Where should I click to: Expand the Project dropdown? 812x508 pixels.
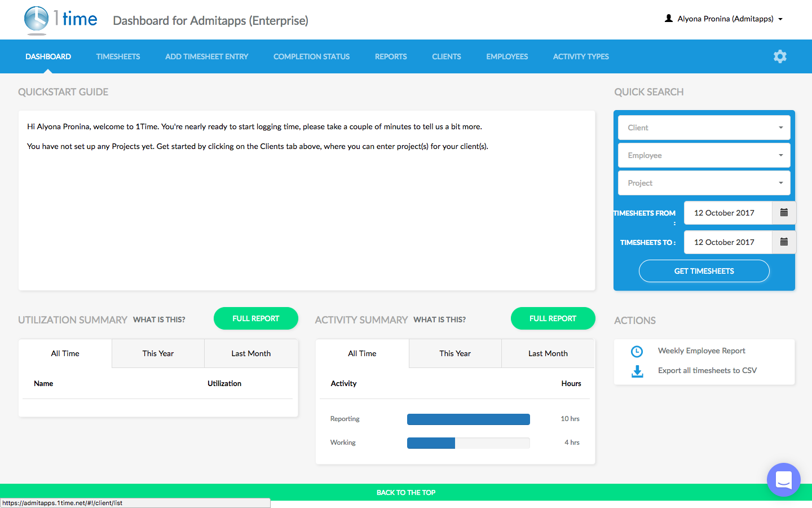coord(704,183)
